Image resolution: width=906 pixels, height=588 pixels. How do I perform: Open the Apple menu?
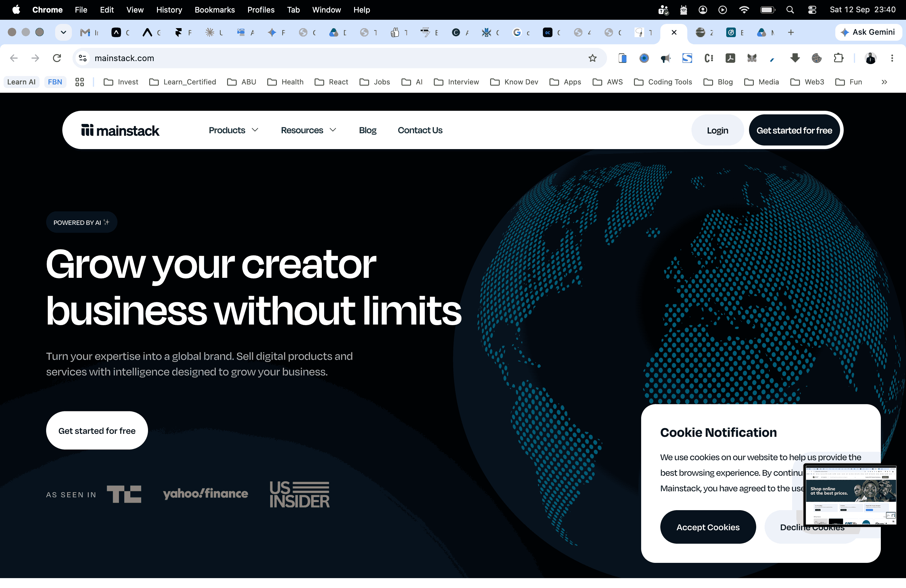point(16,10)
